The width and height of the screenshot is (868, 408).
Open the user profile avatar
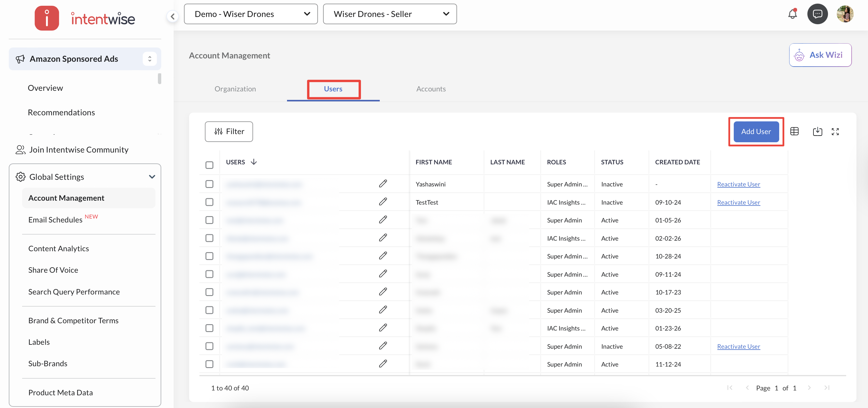click(x=845, y=14)
